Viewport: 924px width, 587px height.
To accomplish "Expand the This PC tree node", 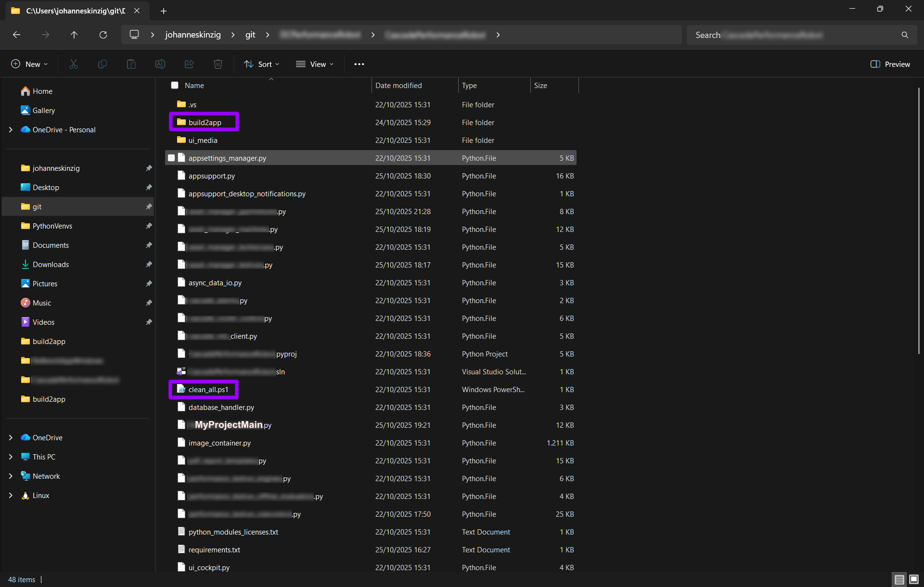I will tap(11, 457).
